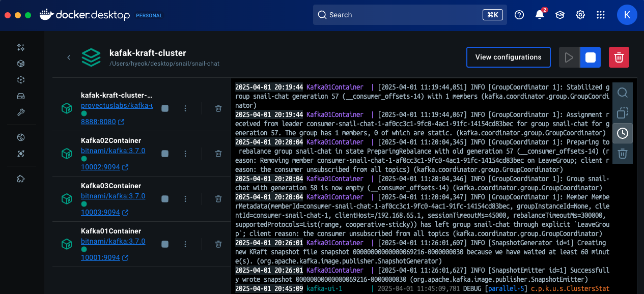Viewport: 644px width, 294px height.
Task: Click the ⌘K shortcut badge in search
Action: point(492,15)
